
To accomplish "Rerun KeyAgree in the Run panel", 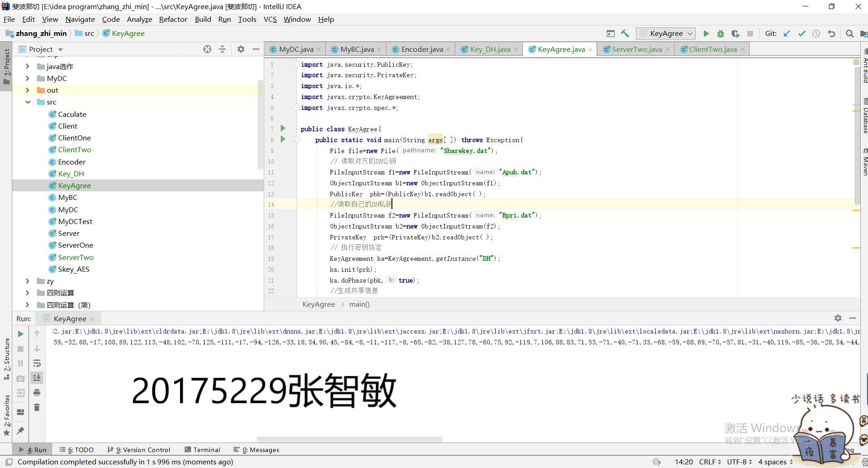I will [20, 334].
